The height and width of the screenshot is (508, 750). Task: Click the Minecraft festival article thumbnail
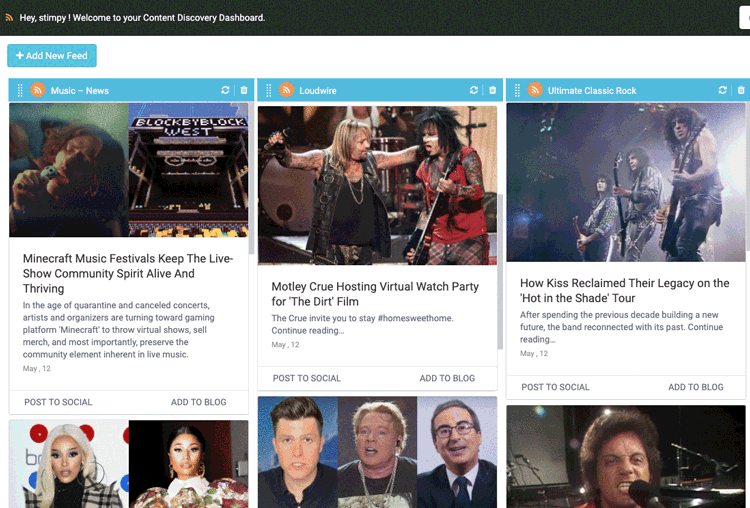[x=129, y=170]
